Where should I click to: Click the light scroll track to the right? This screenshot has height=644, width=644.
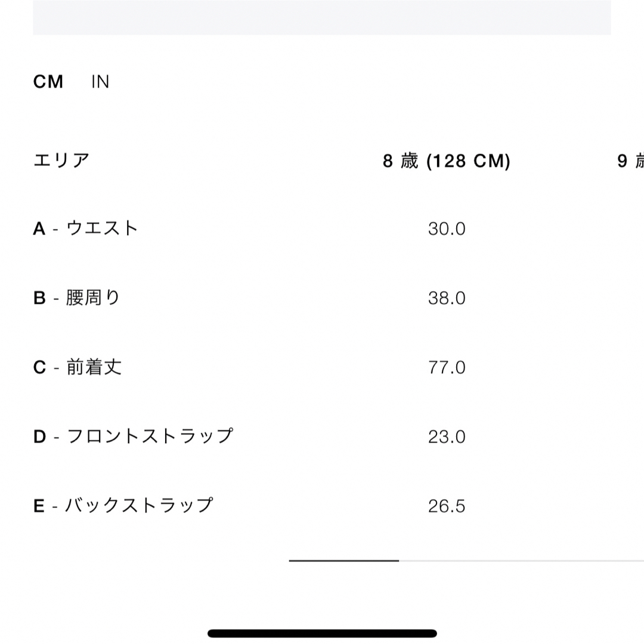(521, 561)
